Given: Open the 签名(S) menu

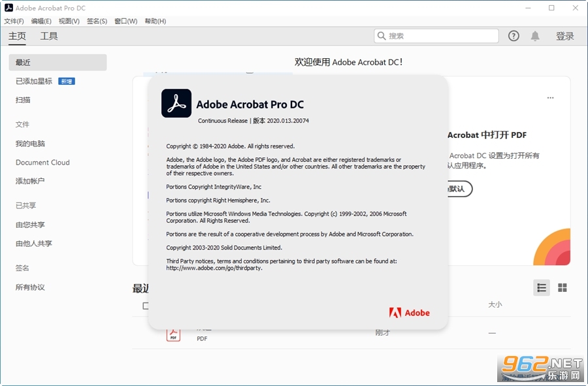Looking at the screenshot, I should [x=97, y=22].
